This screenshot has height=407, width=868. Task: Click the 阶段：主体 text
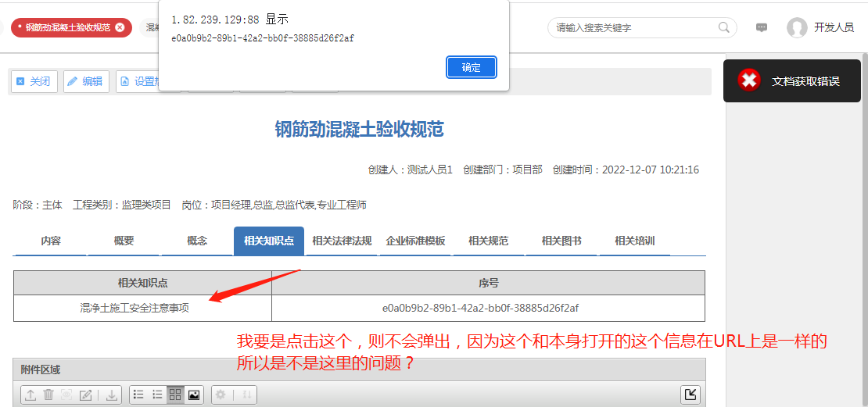click(x=38, y=205)
